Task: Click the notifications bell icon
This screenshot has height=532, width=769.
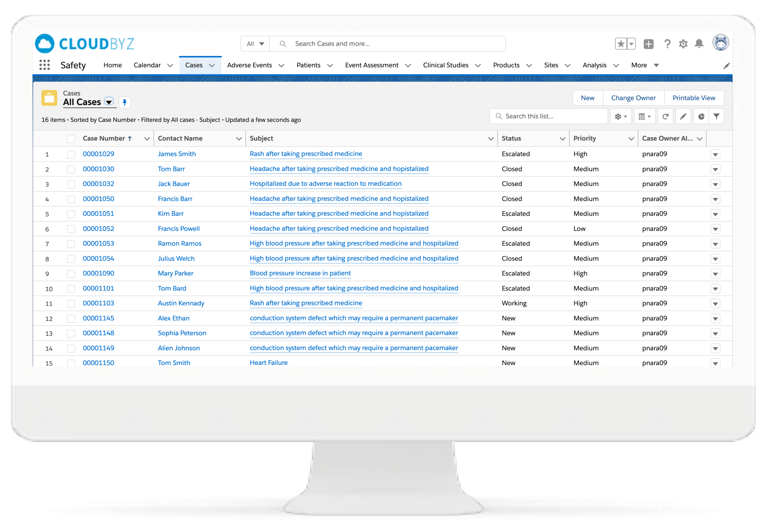Action: [x=699, y=44]
